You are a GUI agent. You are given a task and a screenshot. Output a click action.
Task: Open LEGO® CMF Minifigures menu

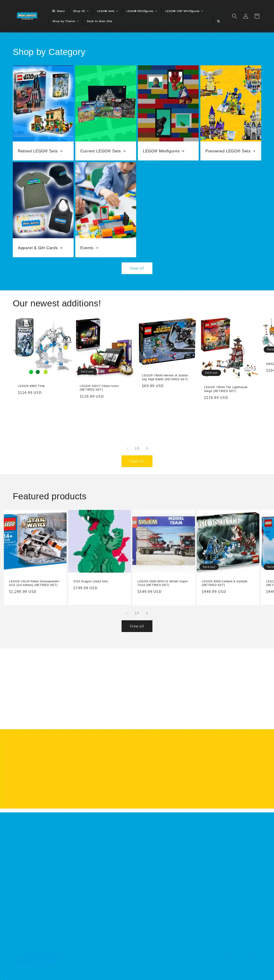point(184,11)
